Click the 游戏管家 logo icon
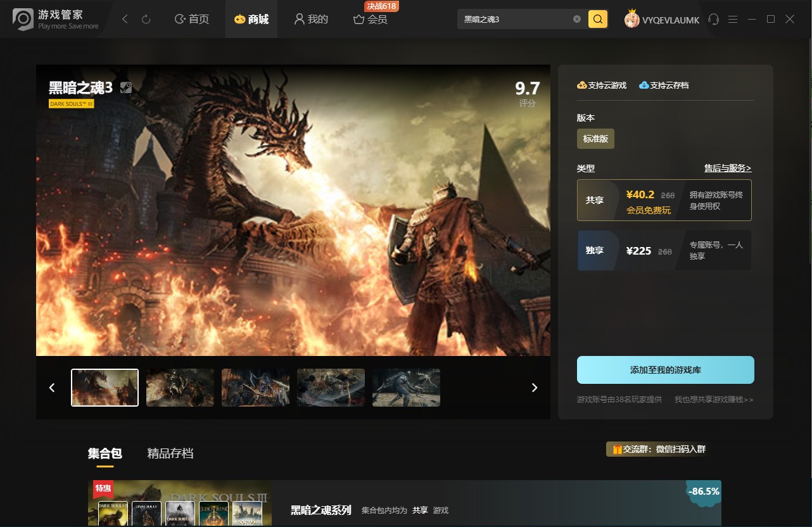This screenshot has width=812, height=527. [23, 19]
